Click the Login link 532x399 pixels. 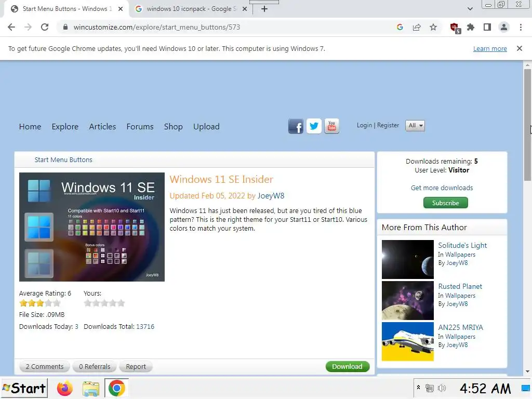point(364,125)
